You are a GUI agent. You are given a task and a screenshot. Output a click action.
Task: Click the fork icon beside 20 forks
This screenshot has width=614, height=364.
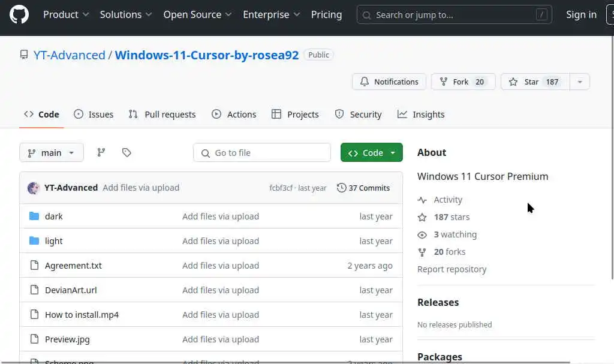click(x=422, y=252)
